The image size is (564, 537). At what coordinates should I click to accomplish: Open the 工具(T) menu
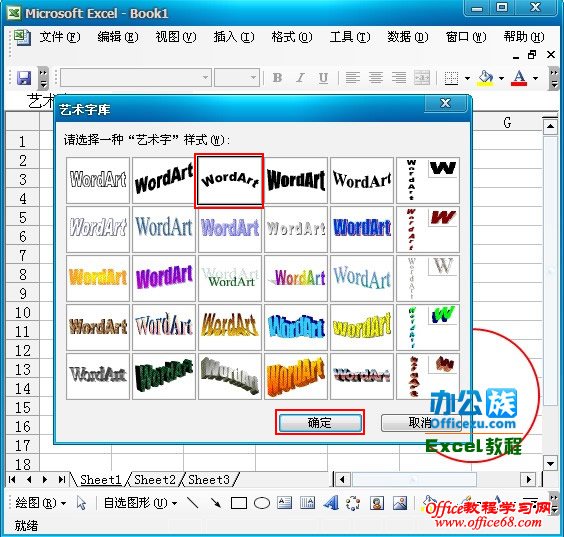pos(350,37)
